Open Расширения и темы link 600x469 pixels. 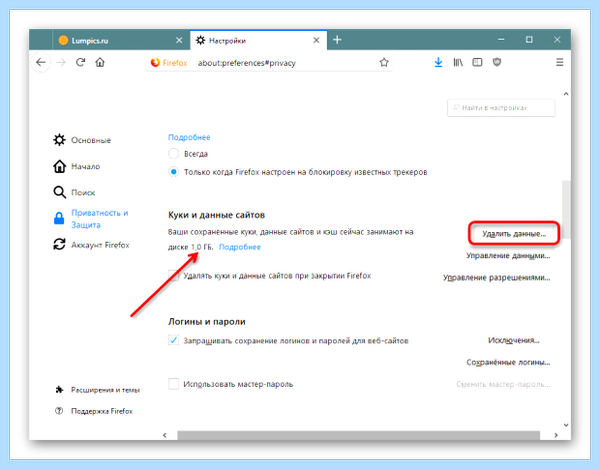[x=98, y=390]
